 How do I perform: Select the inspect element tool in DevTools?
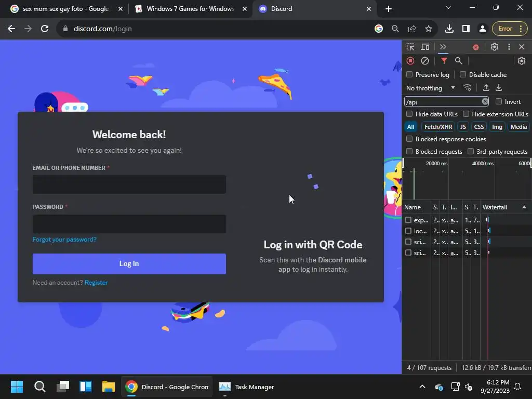pos(410,47)
